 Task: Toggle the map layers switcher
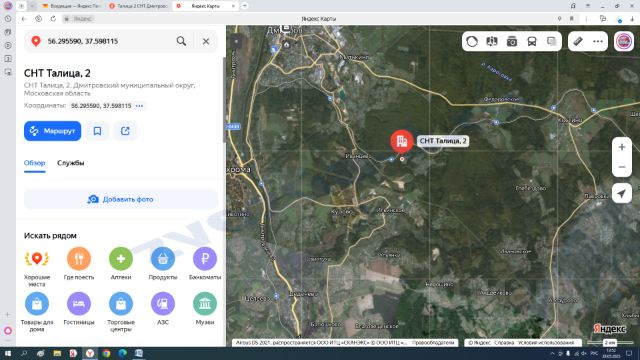pos(551,41)
